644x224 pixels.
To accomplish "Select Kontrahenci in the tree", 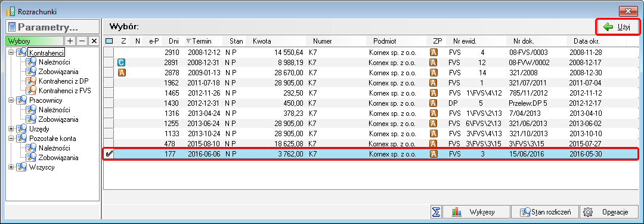I will tap(47, 53).
